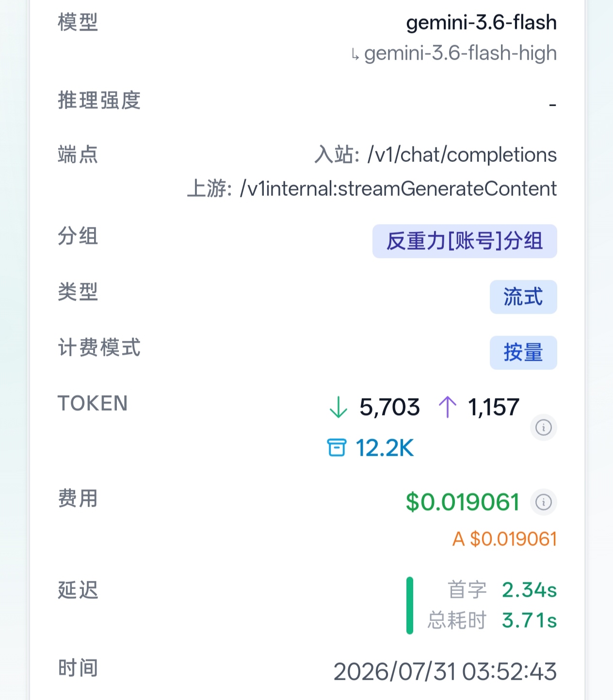Select the mapped model gemini-3.6-flash-high
Image resolution: width=613 pixels, height=700 pixels.
460,53
